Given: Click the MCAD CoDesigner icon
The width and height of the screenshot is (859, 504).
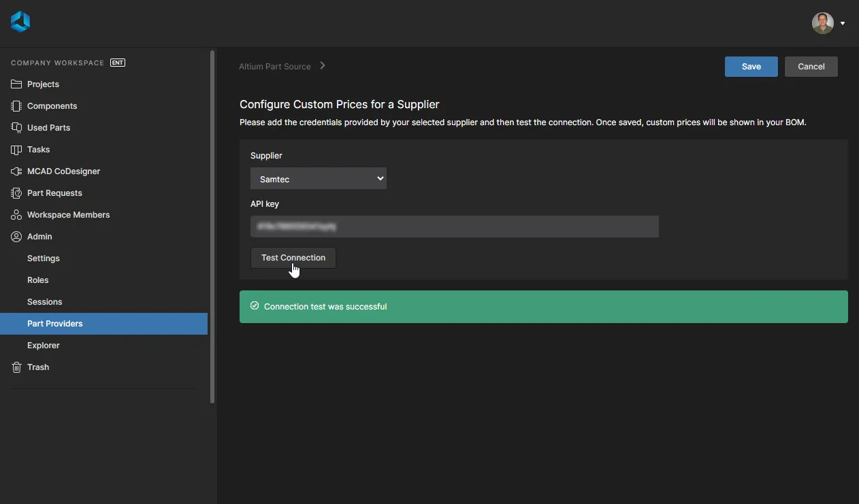Looking at the screenshot, I should 16,171.
